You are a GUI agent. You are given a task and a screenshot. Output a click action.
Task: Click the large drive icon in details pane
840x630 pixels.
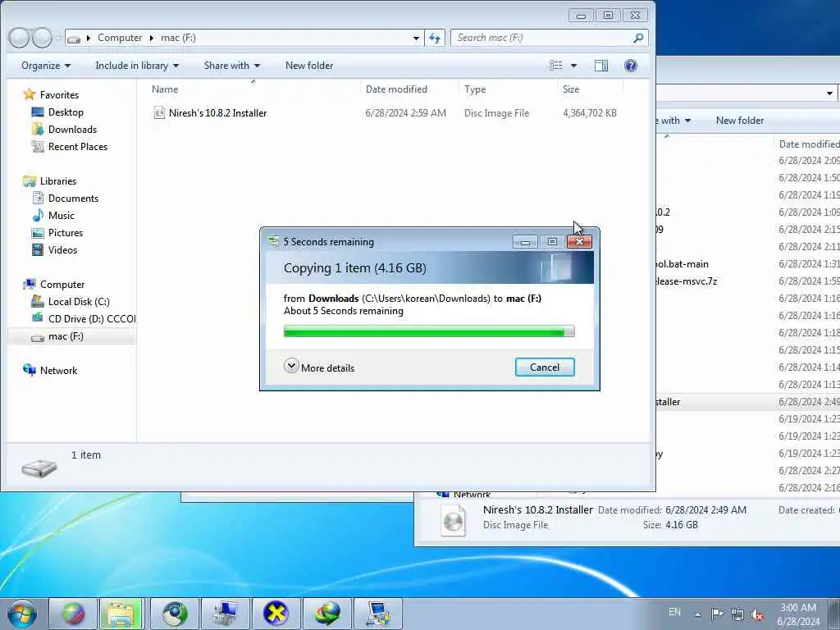pyautogui.click(x=39, y=467)
